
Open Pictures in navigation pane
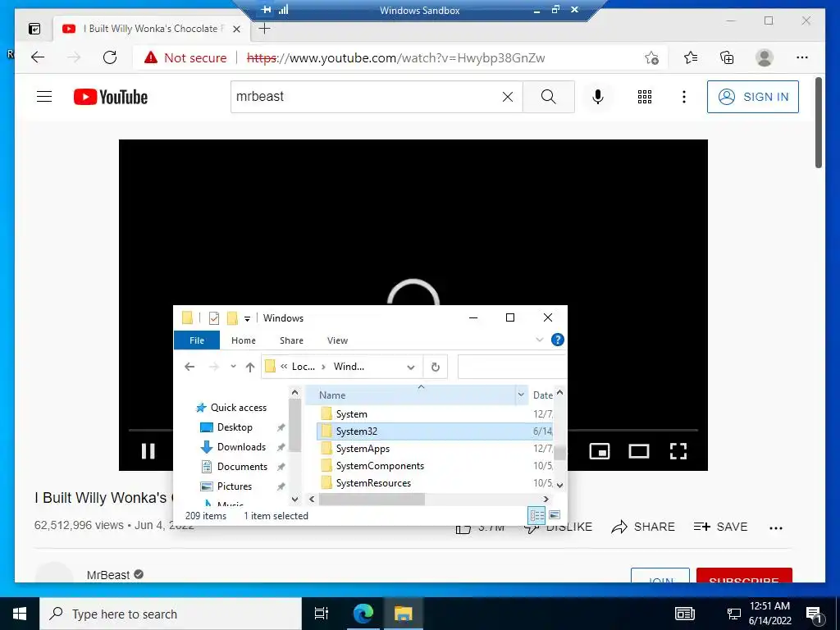coord(234,486)
